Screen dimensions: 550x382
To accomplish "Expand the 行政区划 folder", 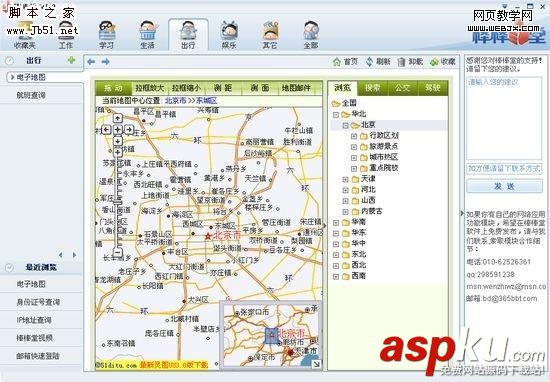I will pos(354,136).
